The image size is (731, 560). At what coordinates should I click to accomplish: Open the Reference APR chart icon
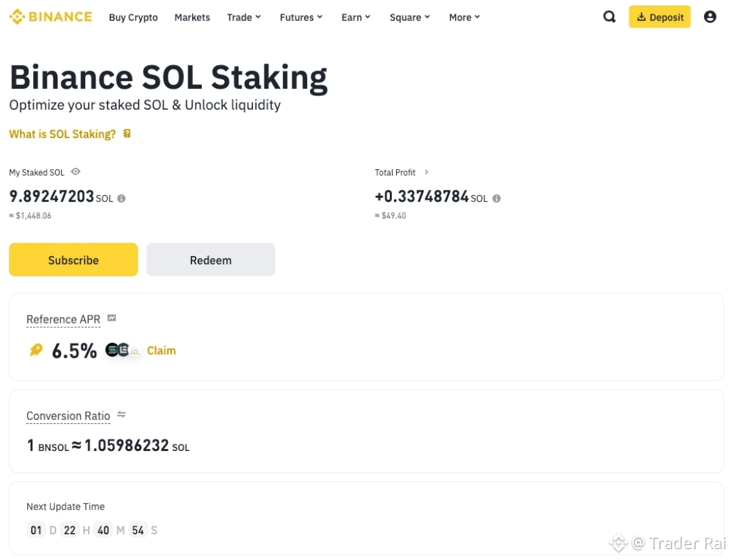[x=112, y=318]
